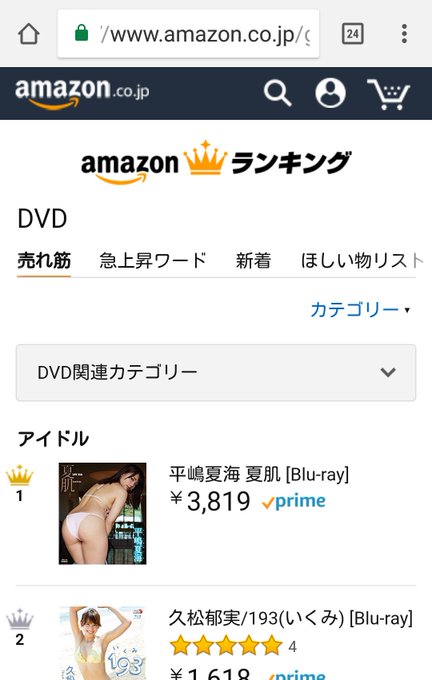Expand the カテゴリー dropdown link
The width and height of the screenshot is (432, 680).
point(360,310)
